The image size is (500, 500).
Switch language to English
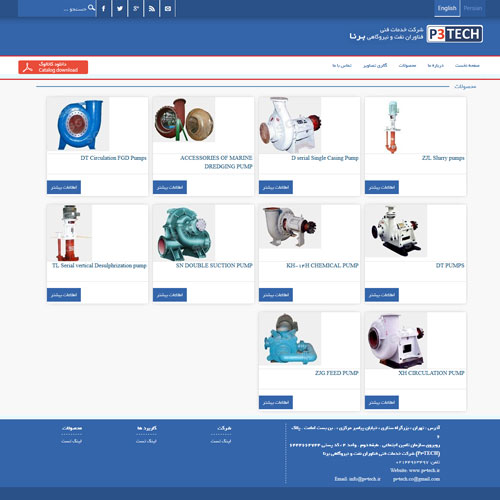(x=447, y=8)
